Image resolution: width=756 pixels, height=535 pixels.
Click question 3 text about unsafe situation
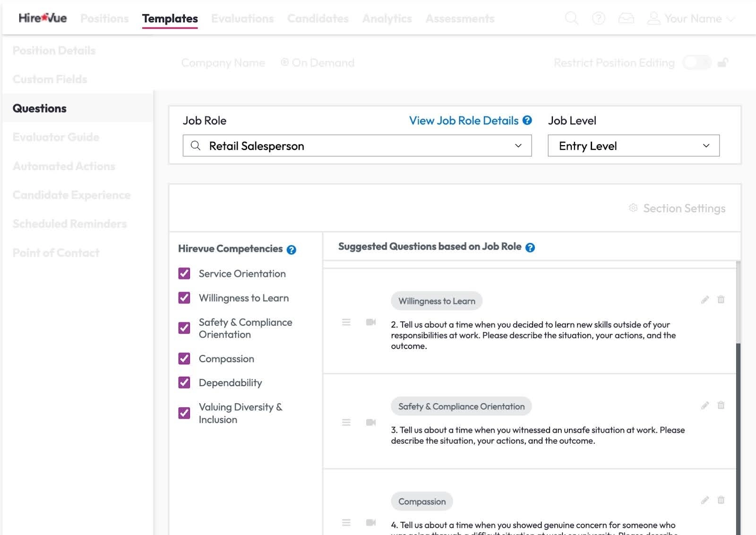538,435
